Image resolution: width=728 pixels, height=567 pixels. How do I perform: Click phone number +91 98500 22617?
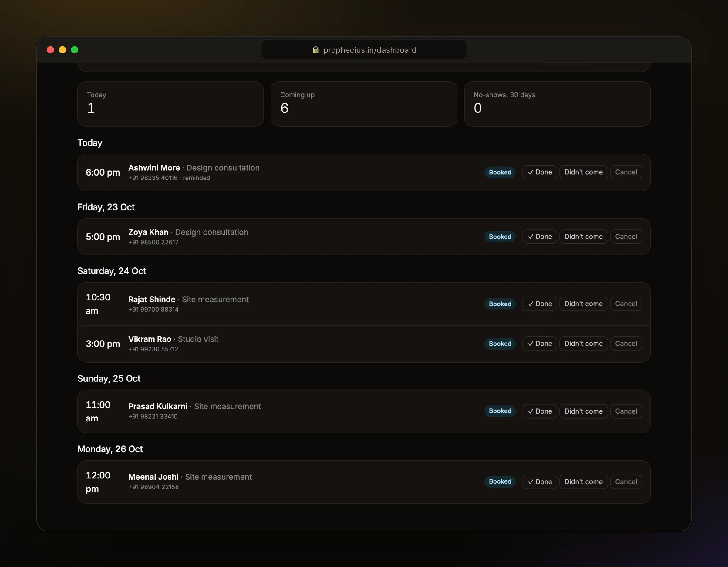pos(153,242)
